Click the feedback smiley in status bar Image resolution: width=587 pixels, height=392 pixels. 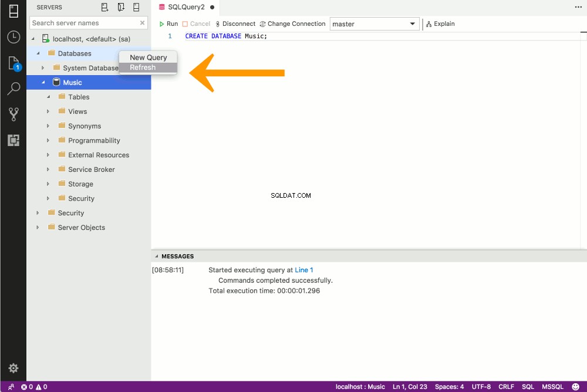pos(575,387)
